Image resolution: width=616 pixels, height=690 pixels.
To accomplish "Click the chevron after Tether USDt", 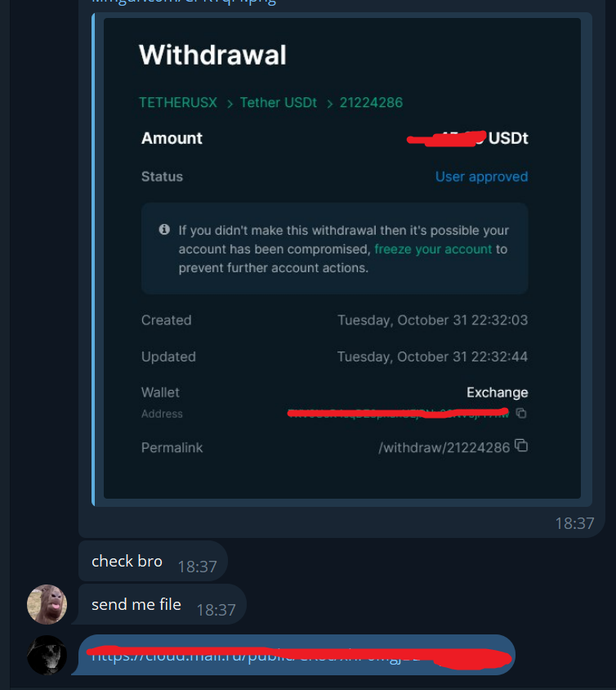I will click(x=330, y=104).
